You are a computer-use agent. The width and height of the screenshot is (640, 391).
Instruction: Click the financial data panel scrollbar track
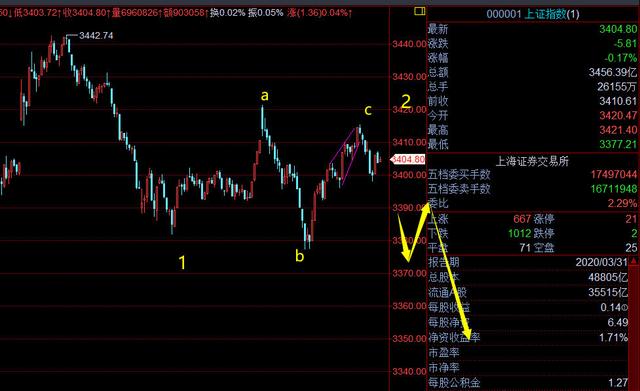634,327
